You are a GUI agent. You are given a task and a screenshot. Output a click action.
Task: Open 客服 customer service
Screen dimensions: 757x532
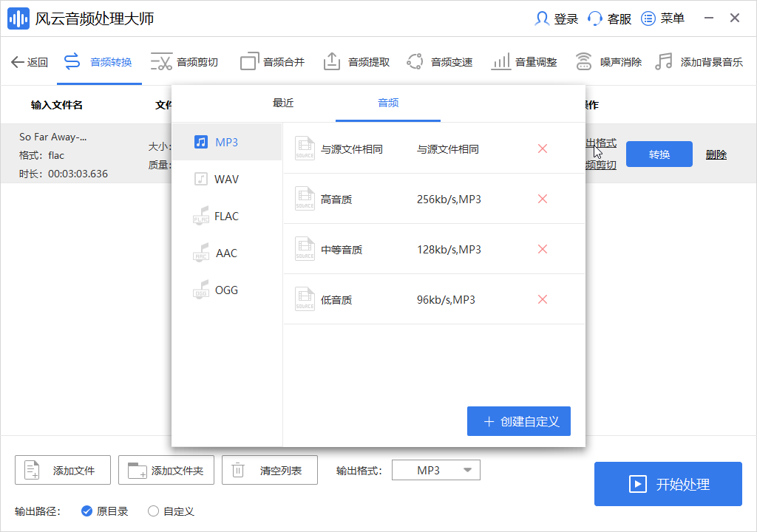(x=609, y=18)
